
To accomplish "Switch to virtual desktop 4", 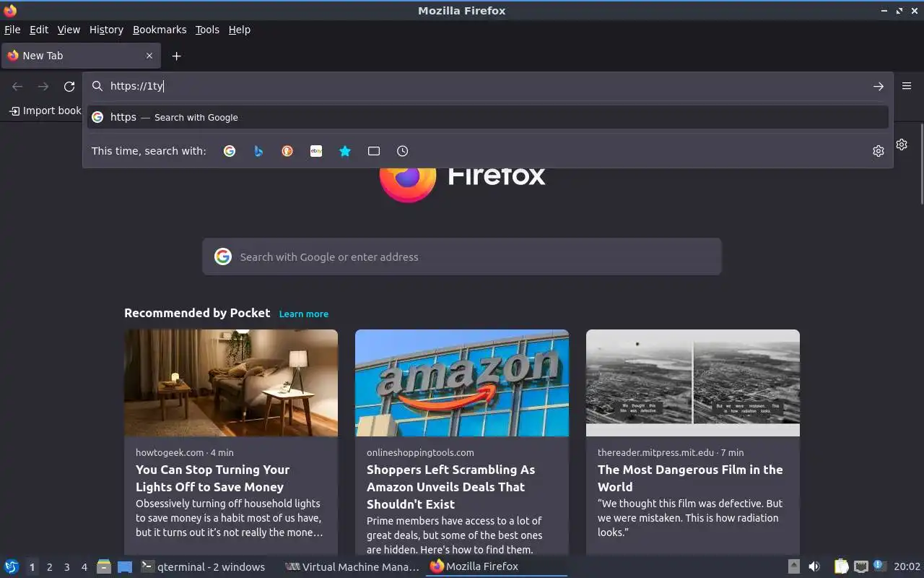I will [84, 567].
